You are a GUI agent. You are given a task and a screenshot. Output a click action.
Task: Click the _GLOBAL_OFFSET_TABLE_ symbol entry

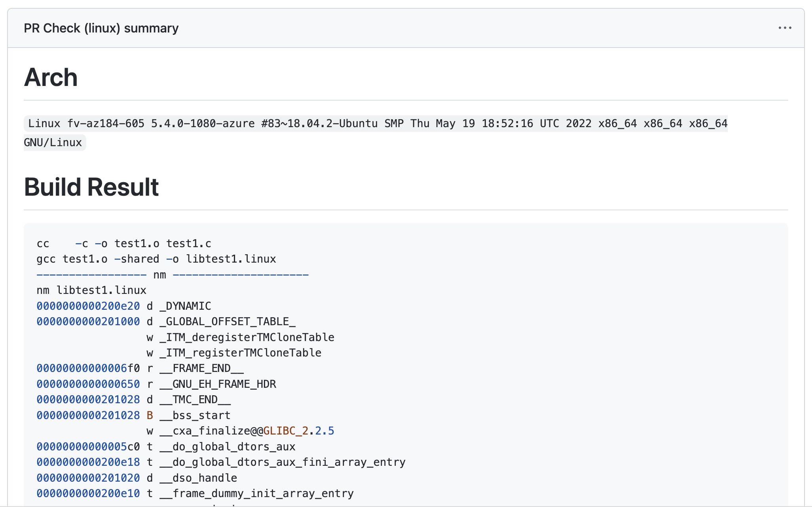(227, 322)
